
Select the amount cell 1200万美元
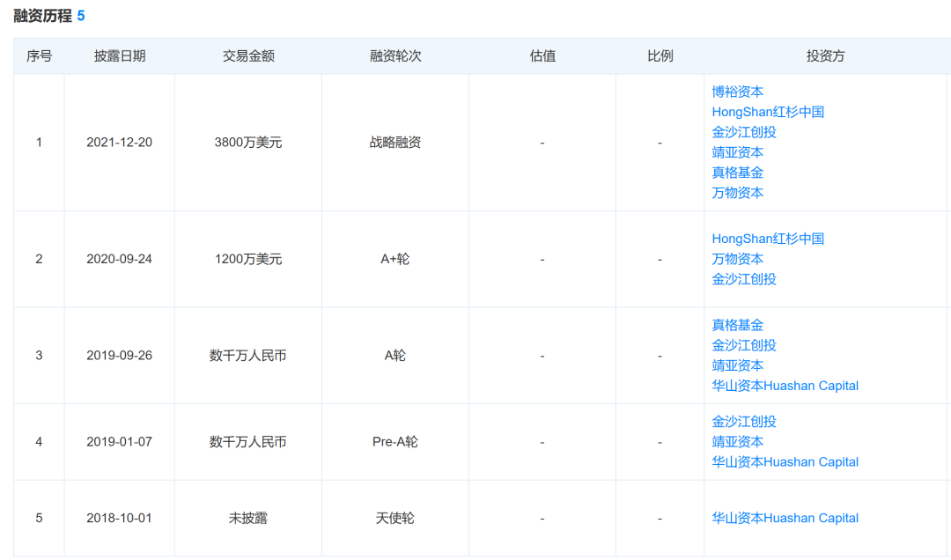[248, 259]
